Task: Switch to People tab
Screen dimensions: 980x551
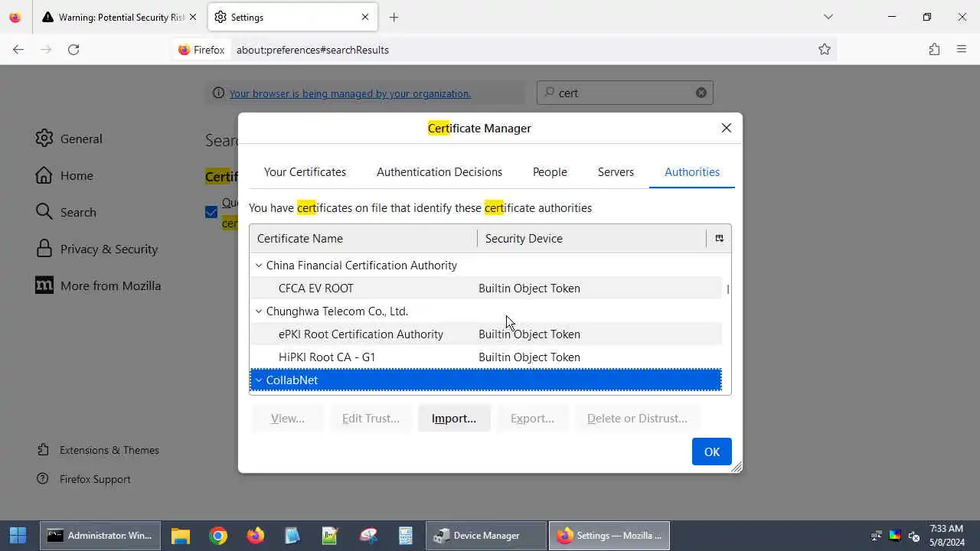Action: pos(550,172)
